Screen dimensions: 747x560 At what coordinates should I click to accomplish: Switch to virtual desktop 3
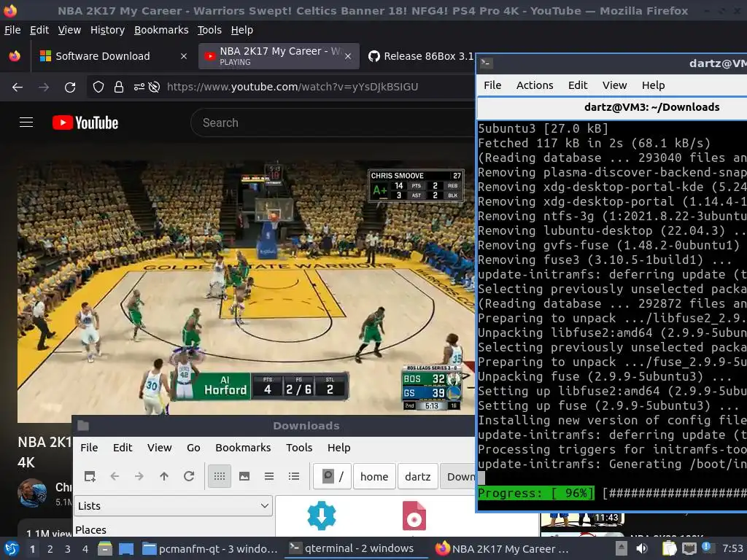point(67,549)
